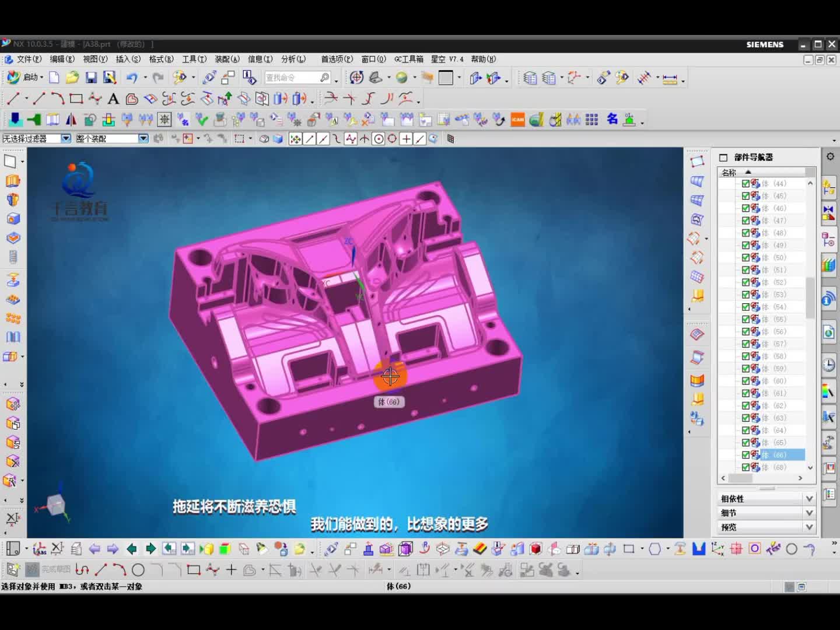Screen dimensions: 840x630
Task: Open the 文件(F) menu
Action: 29,59
